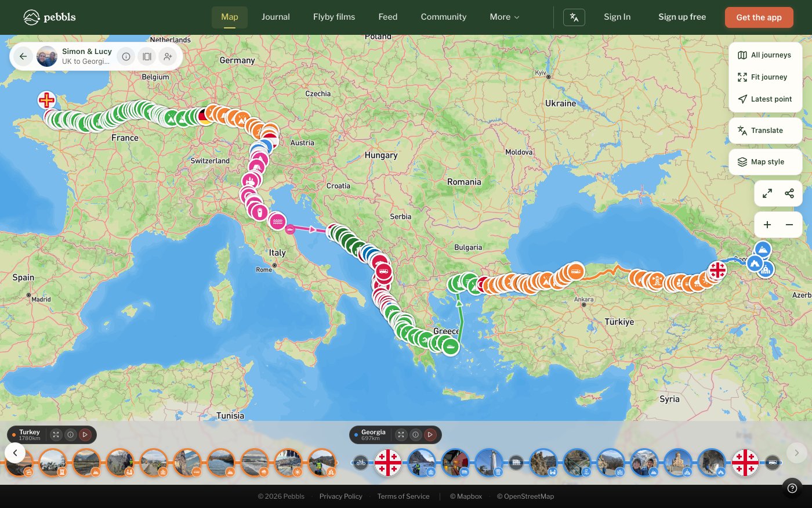Viewport: 812px width, 508px height.
Task: Open the Translate option panel
Action: 766,131
